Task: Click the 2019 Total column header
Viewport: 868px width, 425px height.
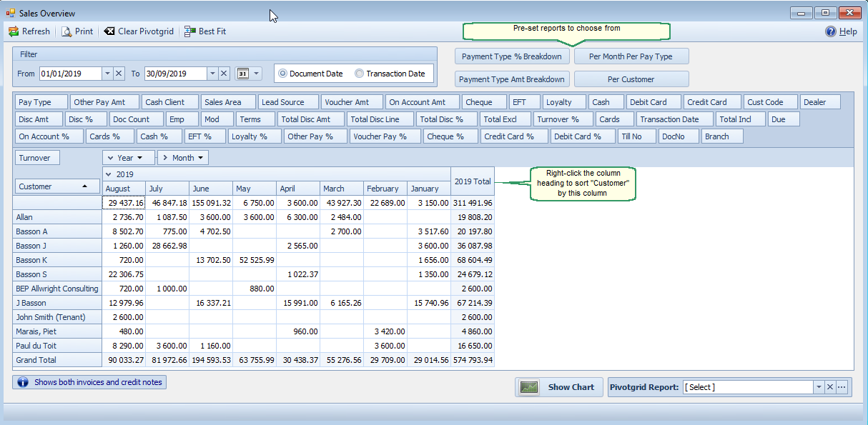Action: pos(473,181)
